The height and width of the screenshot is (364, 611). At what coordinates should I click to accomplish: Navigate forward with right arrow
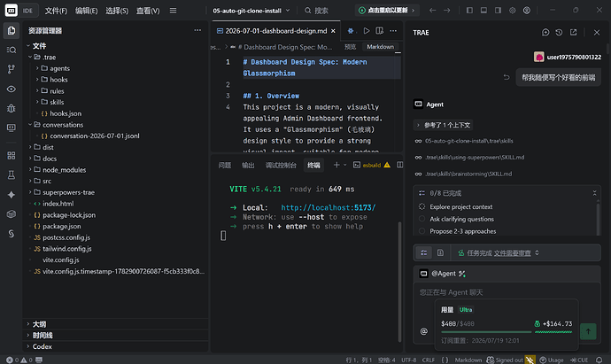[x=447, y=11]
